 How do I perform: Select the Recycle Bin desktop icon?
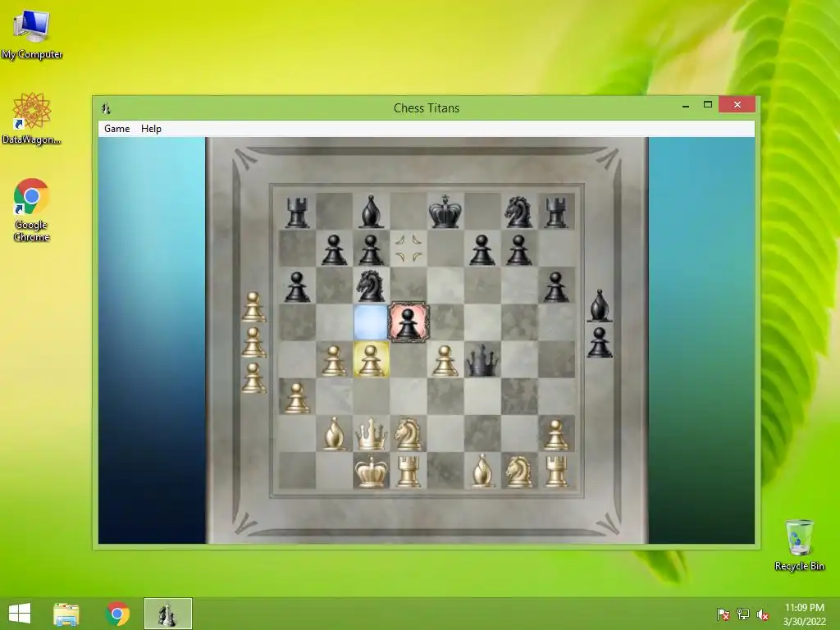pyautogui.click(x=799, y=545)
